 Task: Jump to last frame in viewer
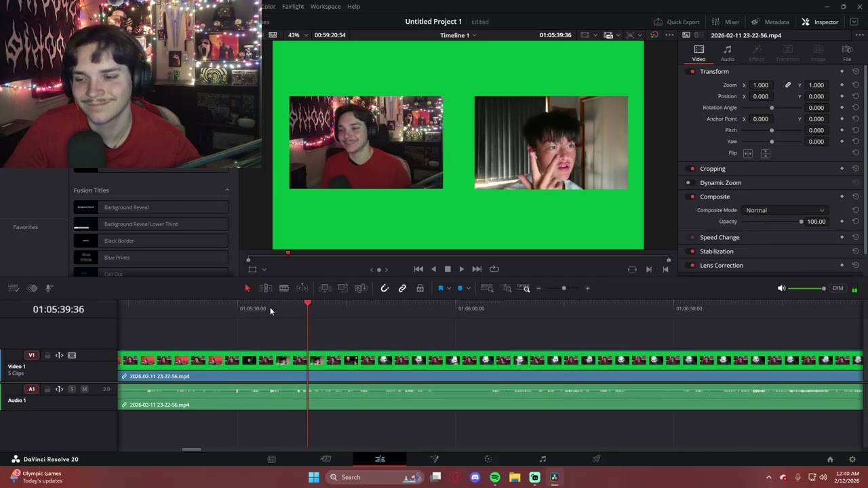coord(477,269)
